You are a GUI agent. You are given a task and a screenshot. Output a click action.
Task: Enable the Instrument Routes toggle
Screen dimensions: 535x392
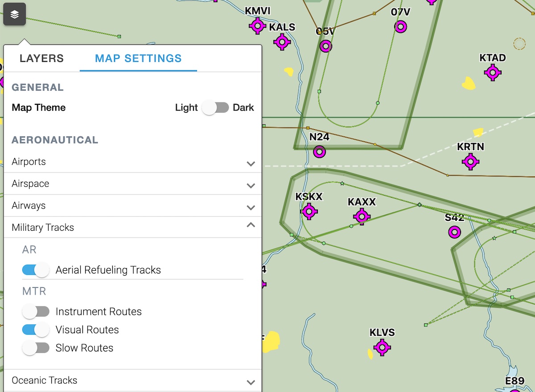(x=36, y=312)
